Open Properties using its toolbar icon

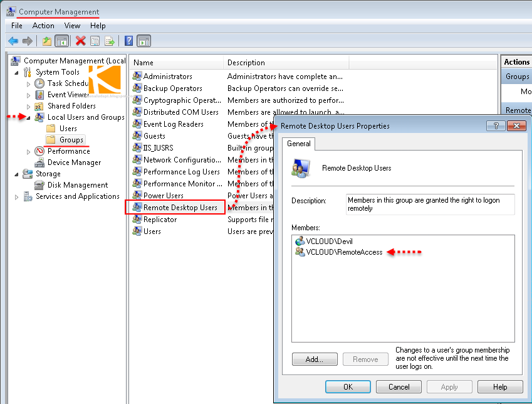[95, 41]
